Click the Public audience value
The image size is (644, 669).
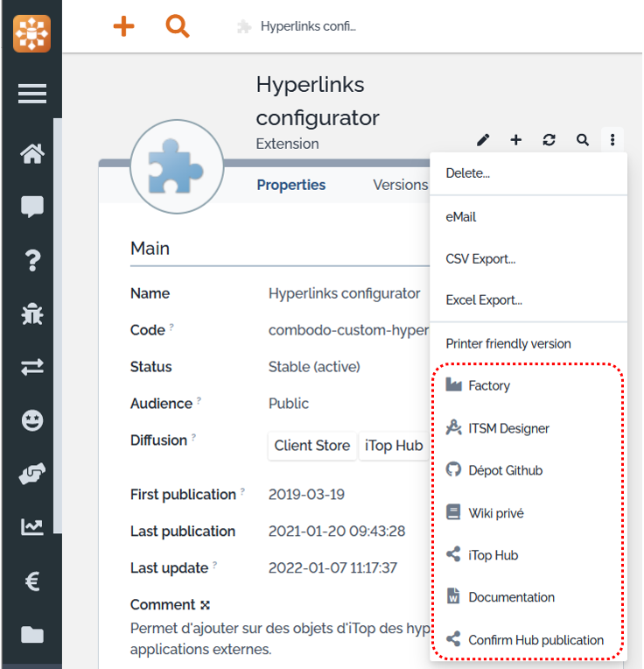click(x=289, y=404)
